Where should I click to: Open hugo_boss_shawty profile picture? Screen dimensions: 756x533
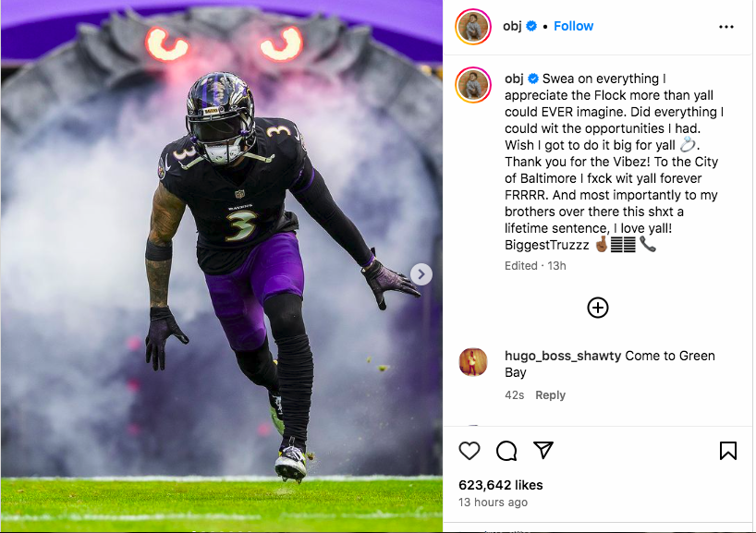(x=473, y=362)
